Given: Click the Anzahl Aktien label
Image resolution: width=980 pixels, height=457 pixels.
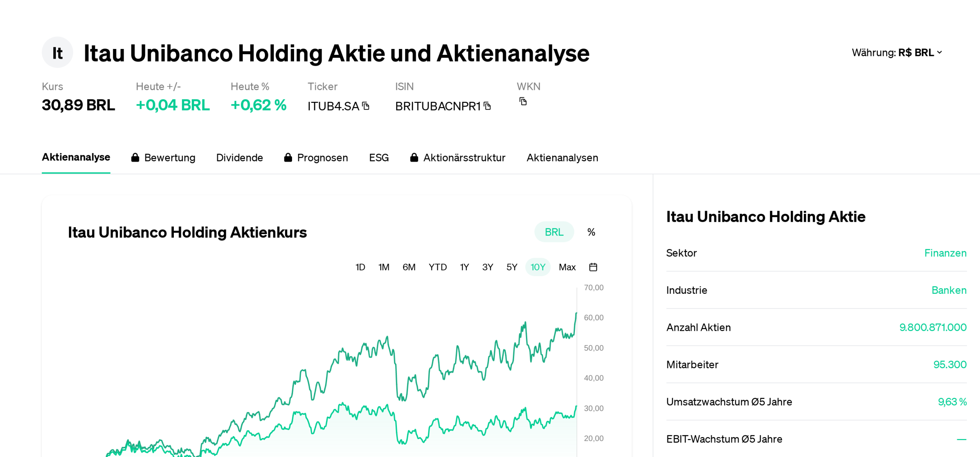Looking at the screenshot, I should (x=698, y=327).
